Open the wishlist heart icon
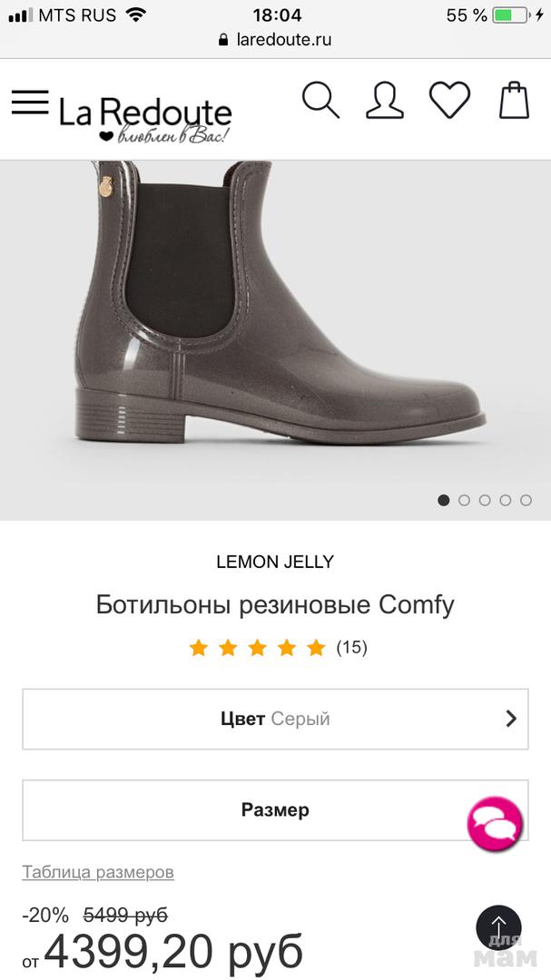This screenshot has width=551, height=980. click(x=449, y=101)
